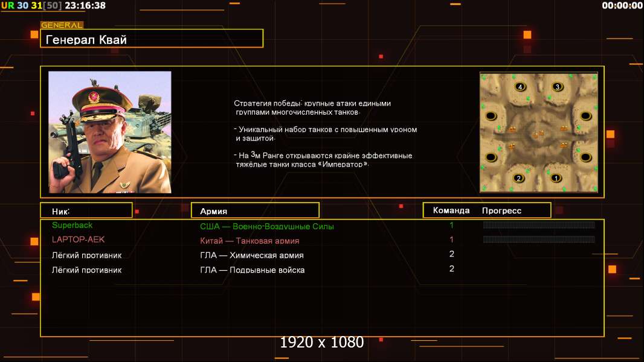The width and height of the screenshot is (644, 362).
Task: Click the 23:16:38 clock in the overlay
Action: (x=85, y=5)
